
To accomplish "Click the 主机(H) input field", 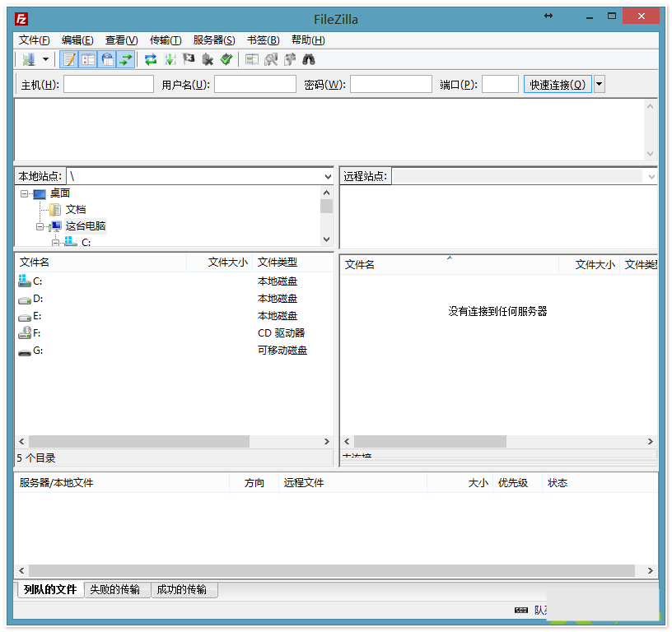I will (109, 84).
